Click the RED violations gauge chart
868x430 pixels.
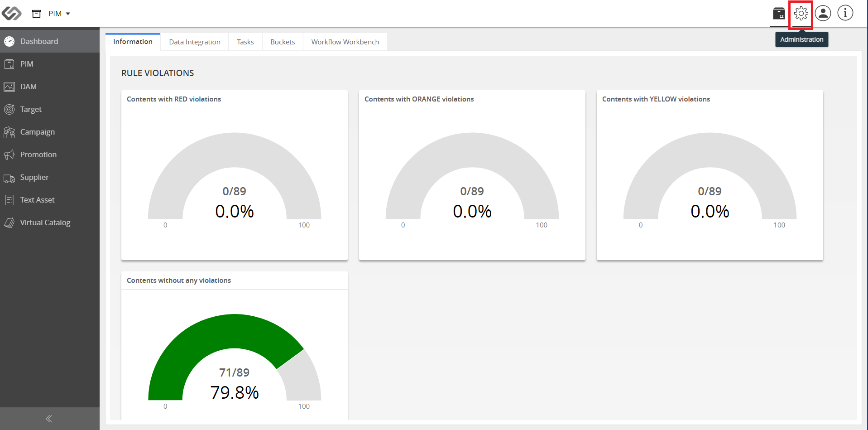pyautogui.click(x=235, y=176)
